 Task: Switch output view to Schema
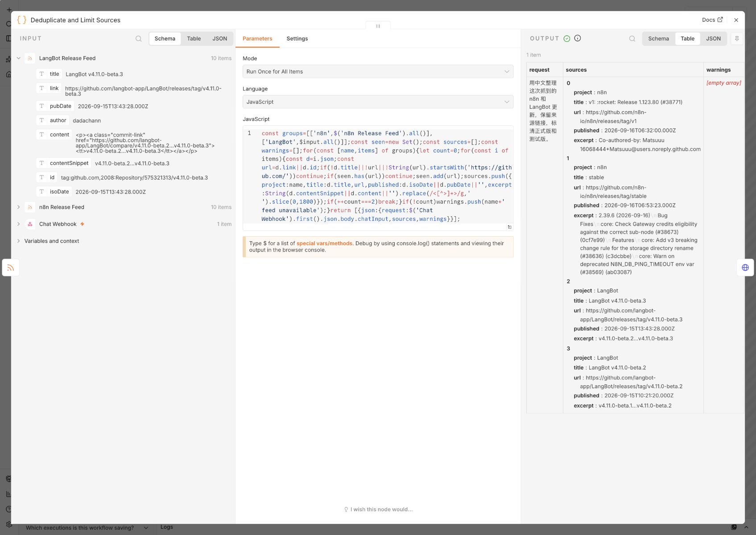tap(658, 39)
